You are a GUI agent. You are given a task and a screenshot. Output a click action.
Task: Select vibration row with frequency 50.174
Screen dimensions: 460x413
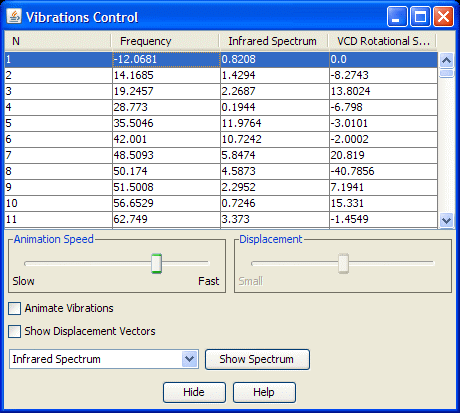[x=221, y=171]
